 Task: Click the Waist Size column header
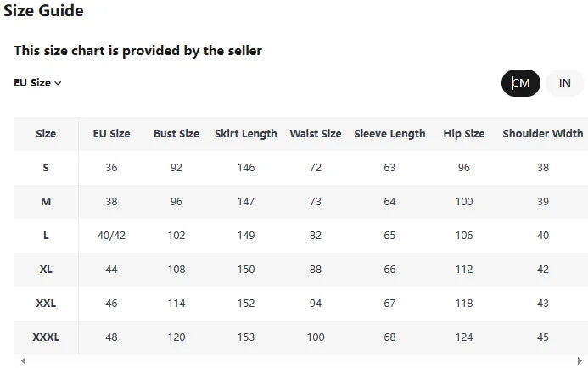click(316, 134)
